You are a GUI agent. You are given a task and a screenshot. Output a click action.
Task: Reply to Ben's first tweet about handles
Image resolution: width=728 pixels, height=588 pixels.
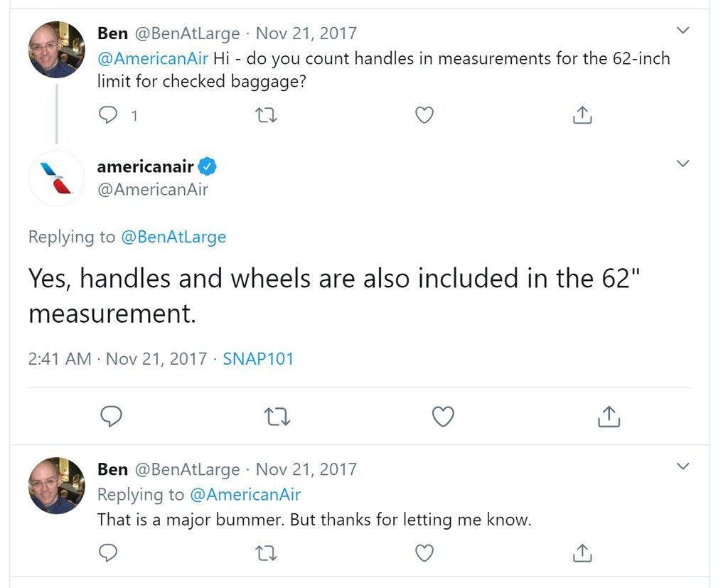[x=108, y=114]
